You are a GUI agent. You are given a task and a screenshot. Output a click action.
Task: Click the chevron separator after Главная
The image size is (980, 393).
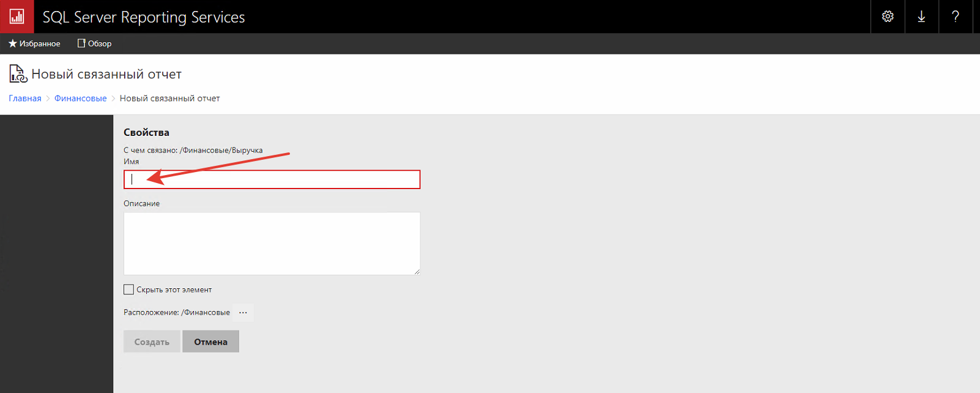48,99
